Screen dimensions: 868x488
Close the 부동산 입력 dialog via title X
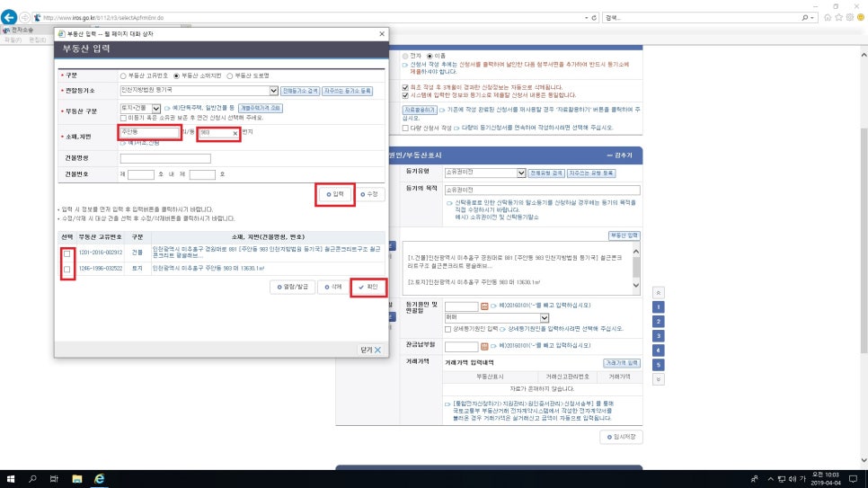(381, 34)
